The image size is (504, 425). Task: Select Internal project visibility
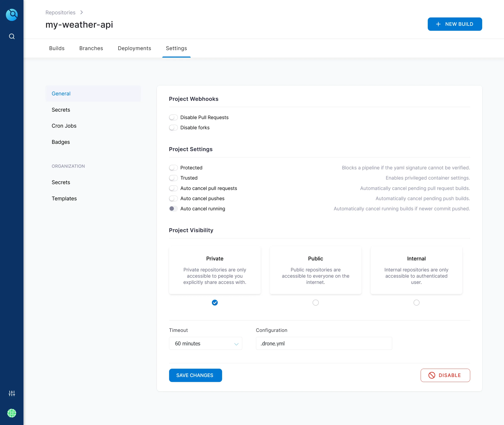[416, 303]
